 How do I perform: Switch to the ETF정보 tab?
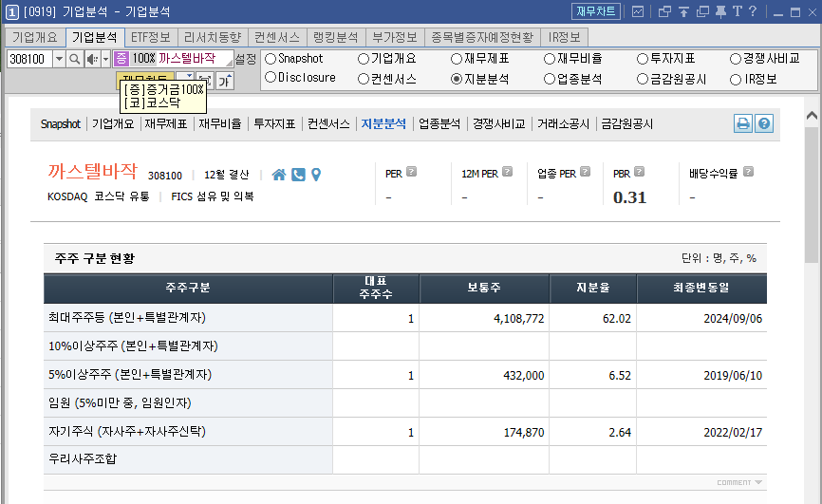[x=151, y=37]
